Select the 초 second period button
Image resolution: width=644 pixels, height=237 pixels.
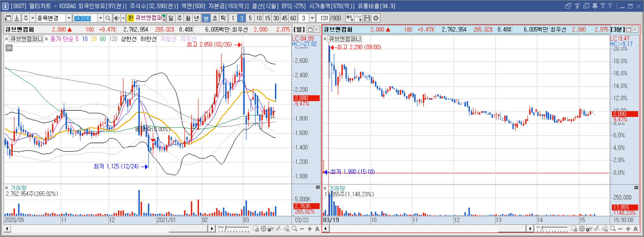coord(215,18)
